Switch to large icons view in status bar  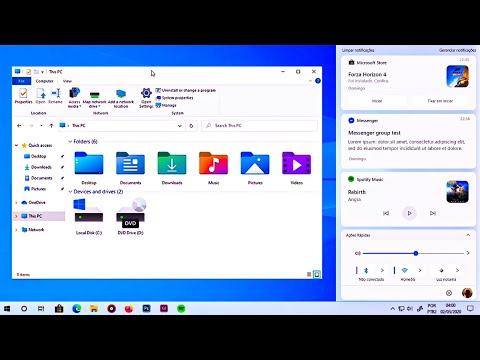point(317,274)
